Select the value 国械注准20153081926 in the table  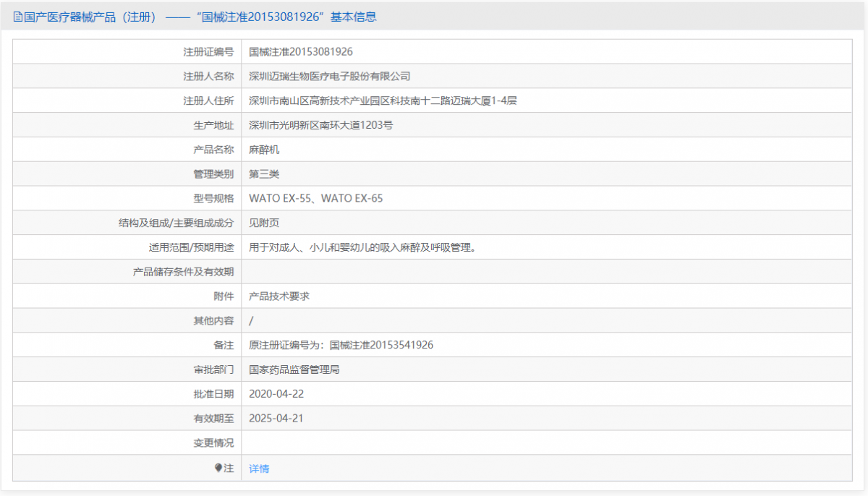[301, 51]
